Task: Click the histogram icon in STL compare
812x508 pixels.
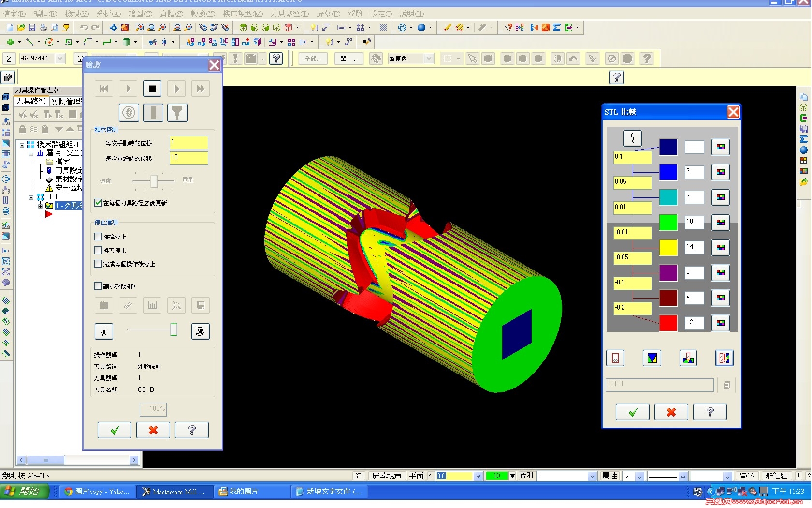Action: (x=688, y=358)
